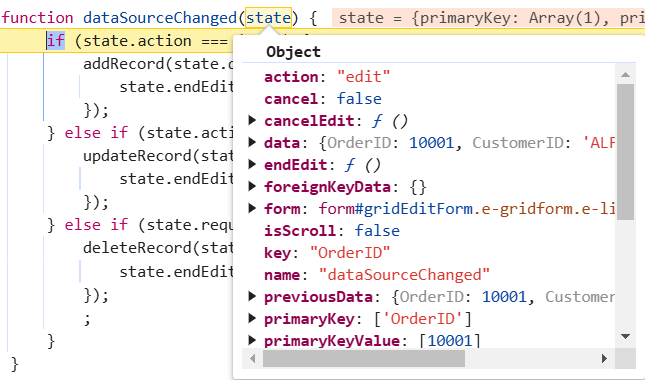The image size is (645, 380).
Task: Click the dataSourceChanged function name
Action: click(x=160, y=18)
